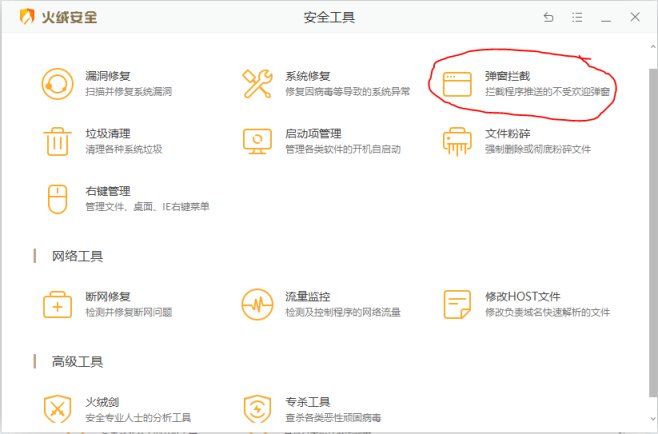Click description 检测及控制程序的网络流量
This screenshot has width=658, height=434.
[343, 312]
